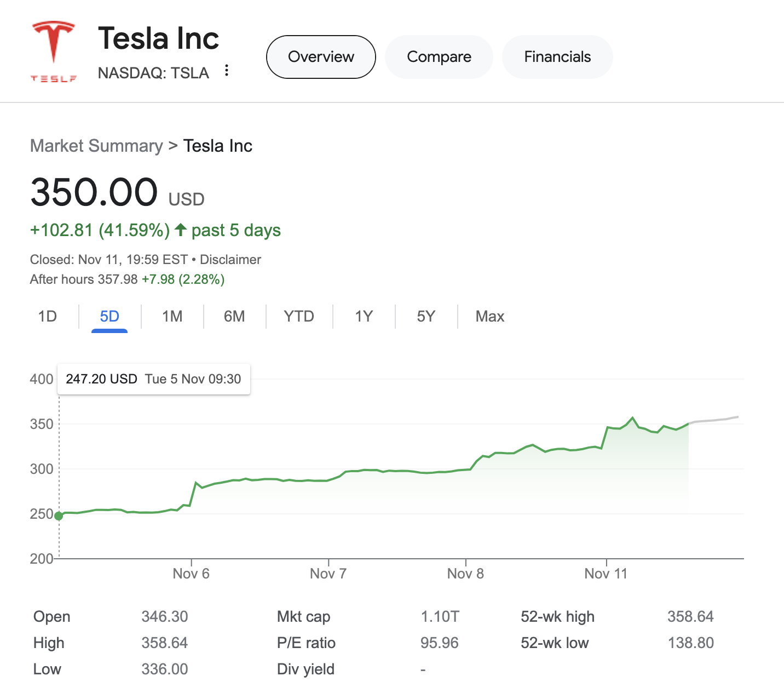
Task: Click the green data point on chart
Action: (x=59, y=515)
